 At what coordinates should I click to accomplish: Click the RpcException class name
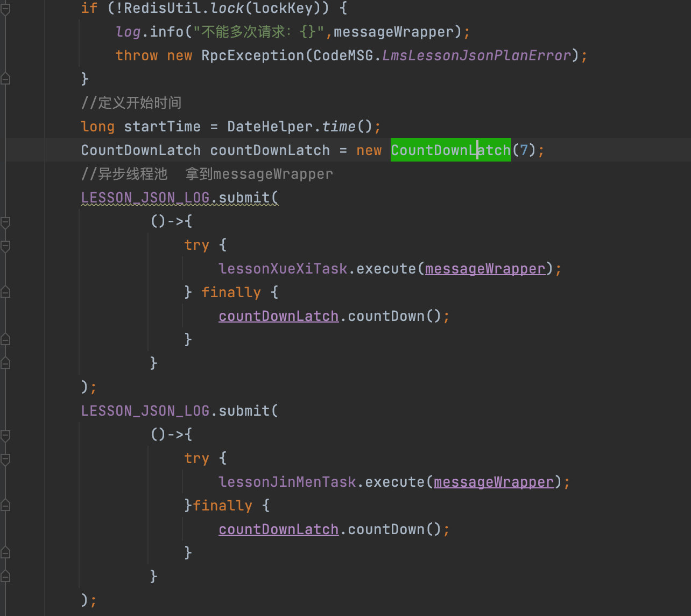pyautogui.click(x=253, y=55)
